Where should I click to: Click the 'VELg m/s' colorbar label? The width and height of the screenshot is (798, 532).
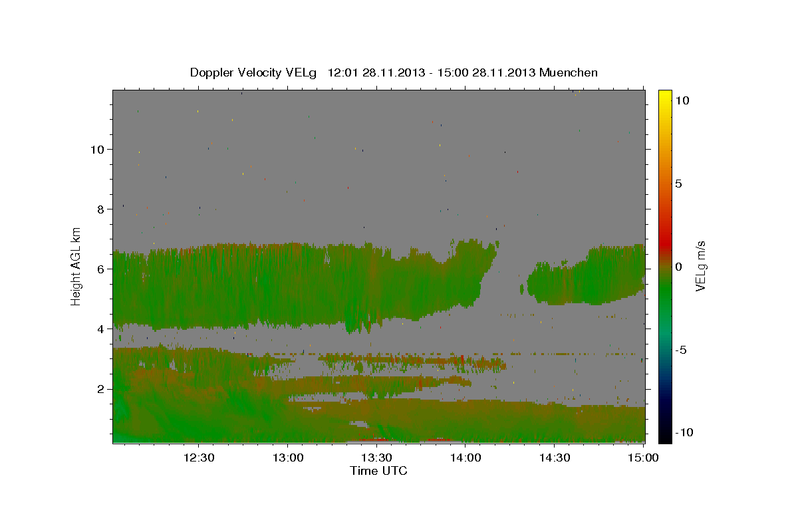pyautogui.click(x=700, y=266)
